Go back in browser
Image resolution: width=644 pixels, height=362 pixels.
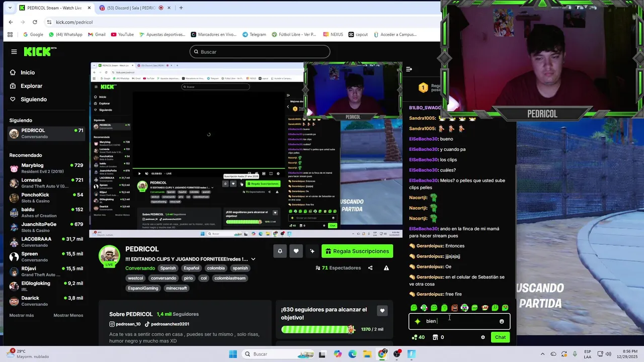11,22
